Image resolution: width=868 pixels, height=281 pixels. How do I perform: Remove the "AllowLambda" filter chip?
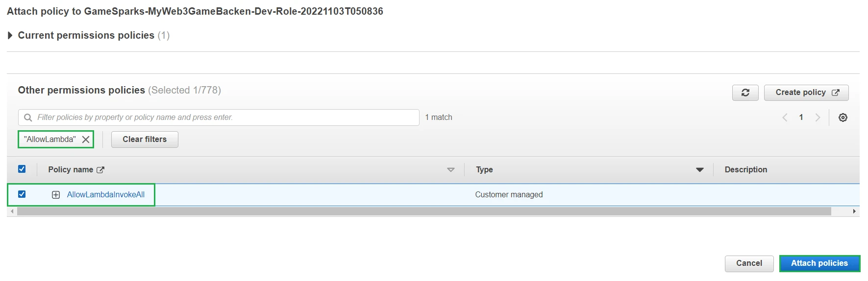(x=86, y=140)
